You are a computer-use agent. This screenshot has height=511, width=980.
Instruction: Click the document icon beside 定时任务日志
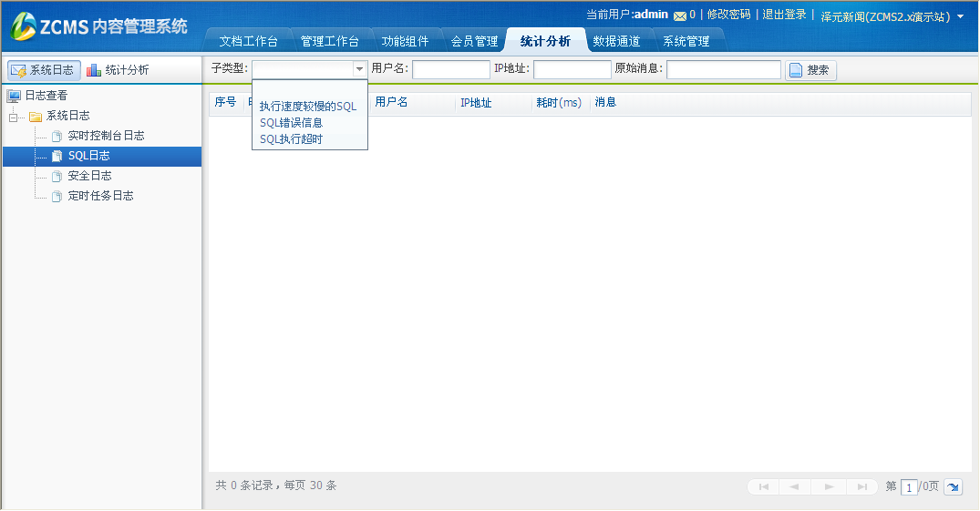click(57, 197)
